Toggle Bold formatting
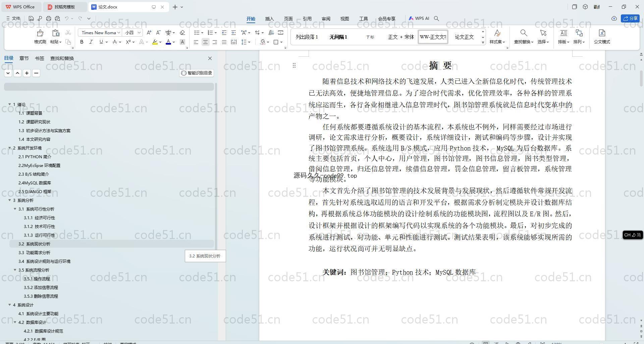The height and width of the screenshot is (344, 644). 82,42
